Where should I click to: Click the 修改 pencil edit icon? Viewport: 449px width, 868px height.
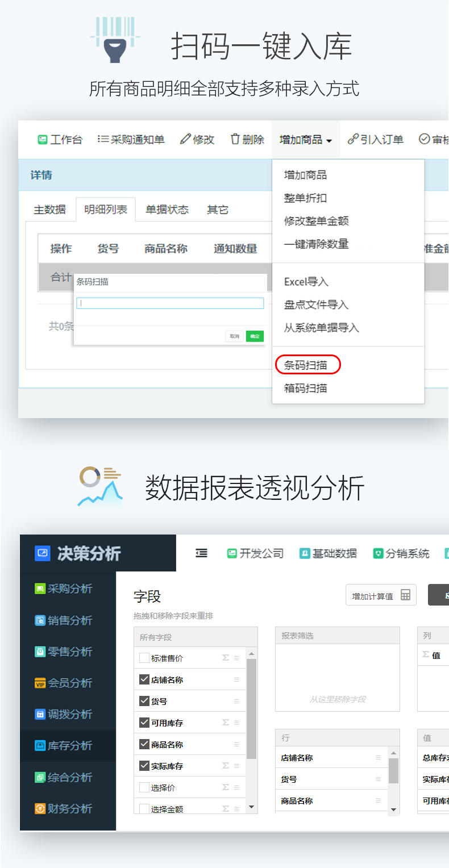point(185,139)
